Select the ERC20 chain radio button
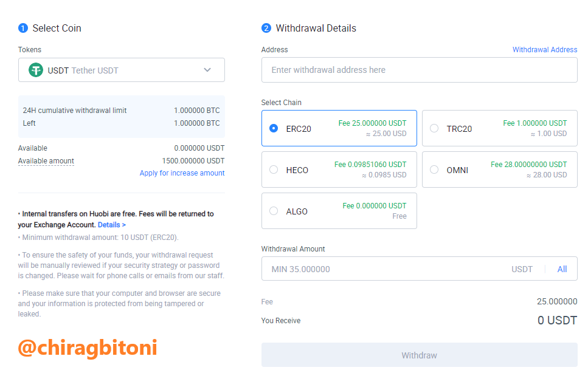The width and height of the screenshot is (588, 373). coord(274,128)
